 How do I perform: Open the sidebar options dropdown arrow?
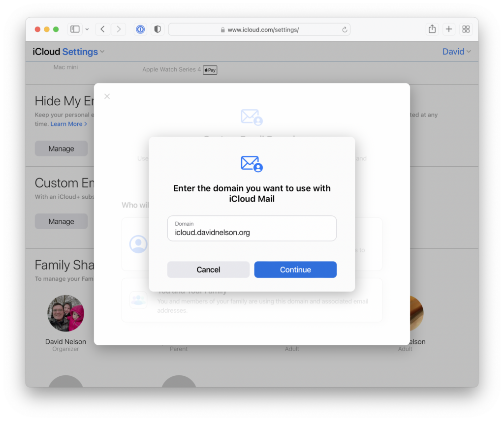click(87, 29)
